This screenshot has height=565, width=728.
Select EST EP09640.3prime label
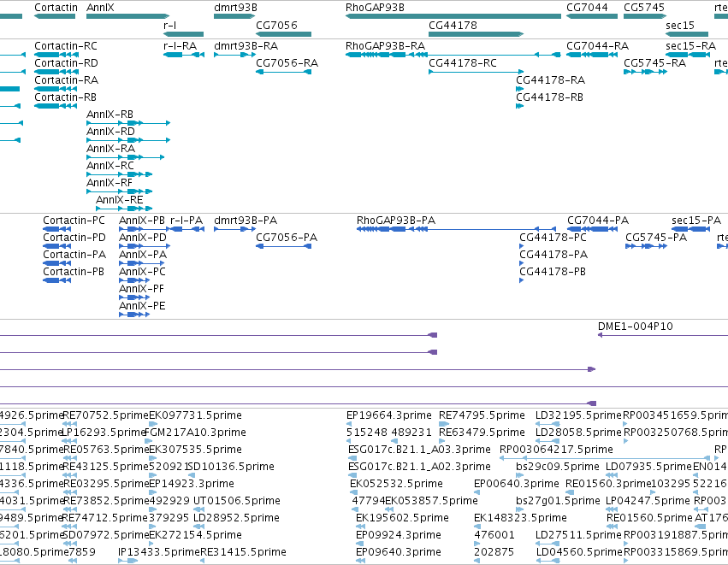pyautogui.click(x=399, y=552)
